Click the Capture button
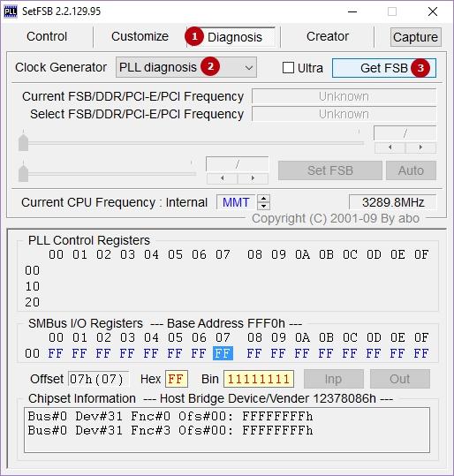The image size is (454, 476). (415, 37)
